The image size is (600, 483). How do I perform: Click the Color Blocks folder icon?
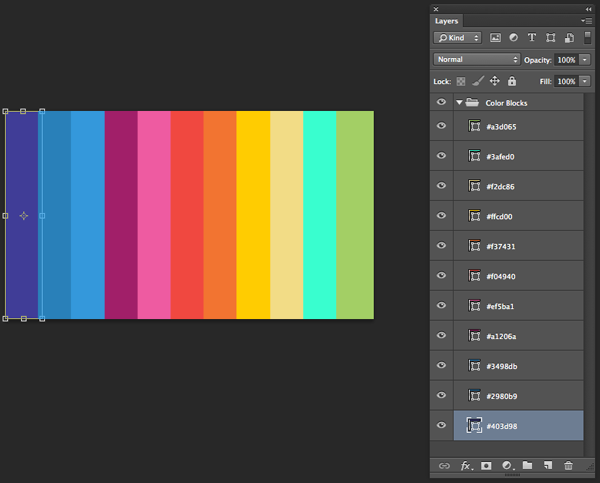[x=472, y=102]
